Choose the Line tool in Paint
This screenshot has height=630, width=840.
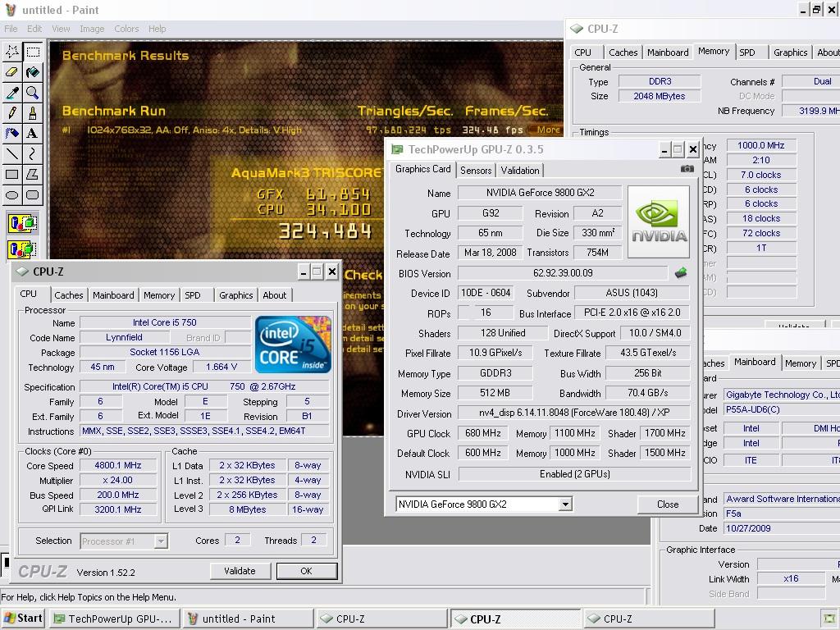coord(12,153)
